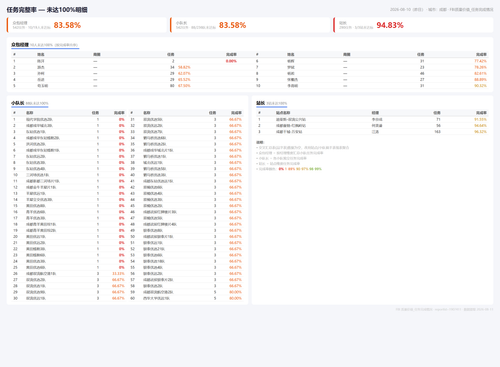500x367 pixels.
Task: Select the 83.58% value in the 小队长 card
Action: [232, 25]
